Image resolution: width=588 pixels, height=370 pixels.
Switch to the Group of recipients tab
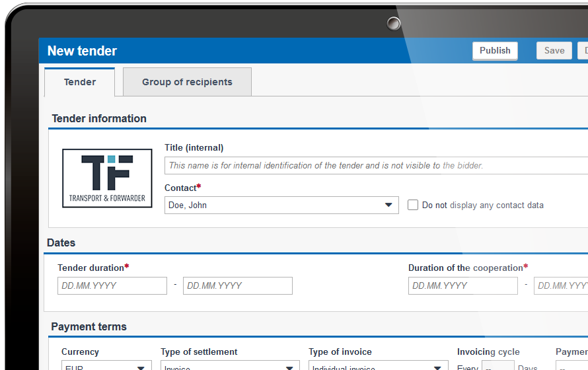(x=187, y=82)
